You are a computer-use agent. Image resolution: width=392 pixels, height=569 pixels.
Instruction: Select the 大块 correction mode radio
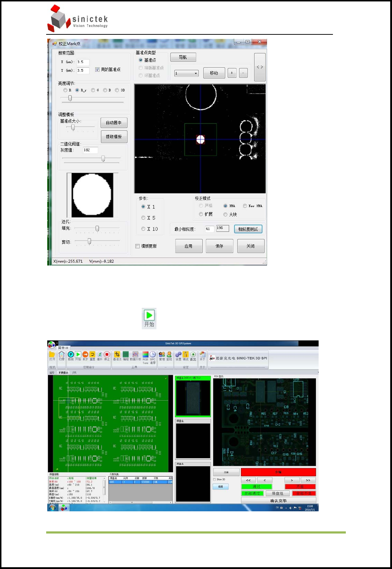point(225,215)
